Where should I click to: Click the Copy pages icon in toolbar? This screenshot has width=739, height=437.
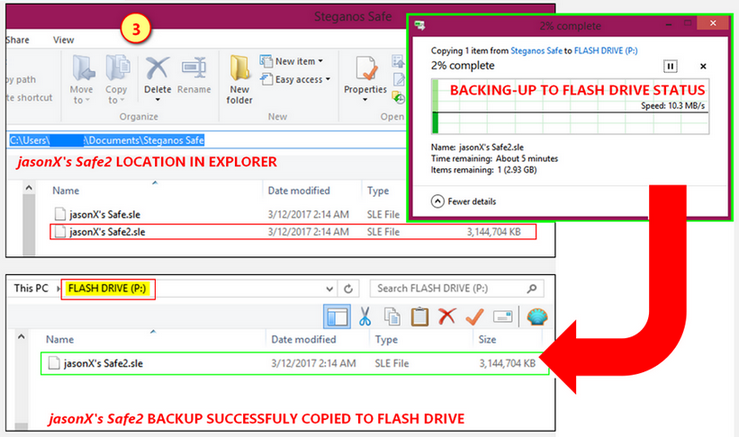(392, 317)
